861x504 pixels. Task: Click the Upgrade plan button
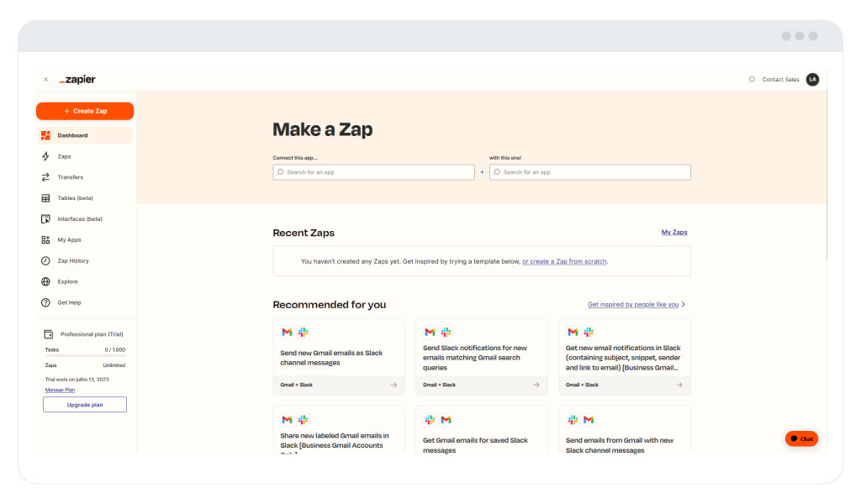tap(85, 405)
